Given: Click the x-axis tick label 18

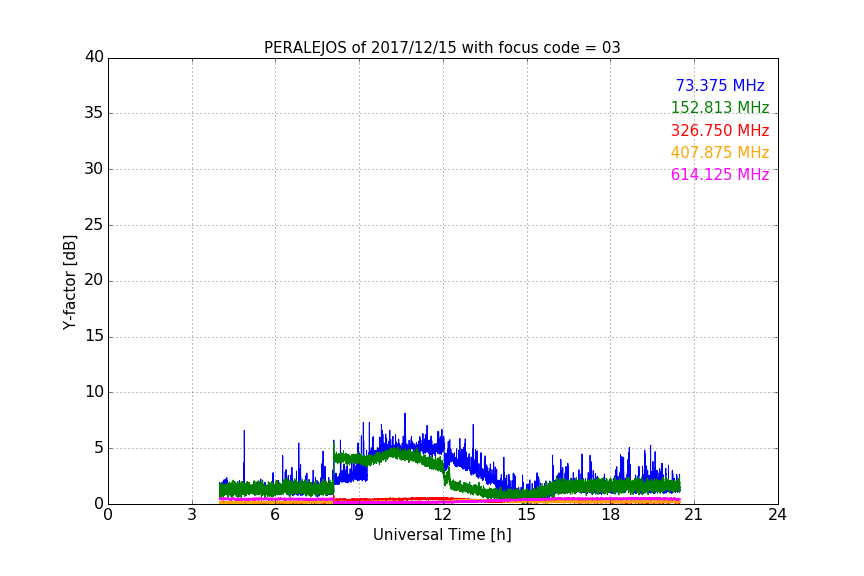Looking at the screenshot, I should (611, 515).
